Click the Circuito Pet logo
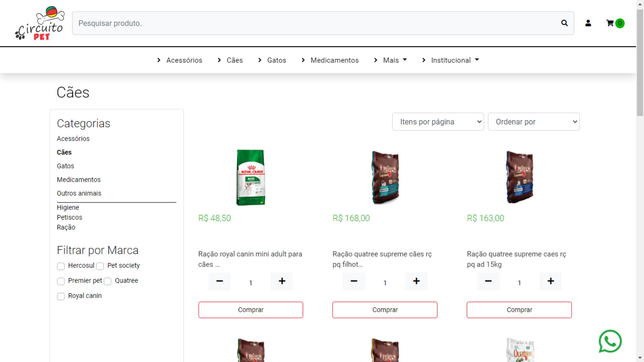Image resolution: width=644 pixels, height=362 pixels. point(40,23)
